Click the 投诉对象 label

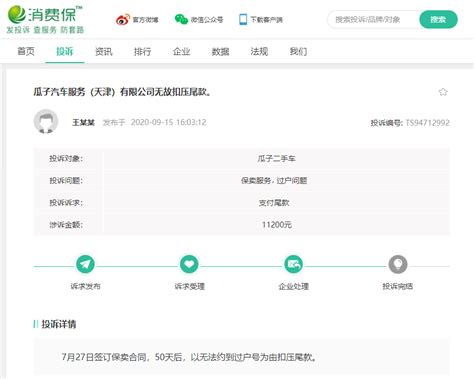pyautogui.click(x=66, y=158)
